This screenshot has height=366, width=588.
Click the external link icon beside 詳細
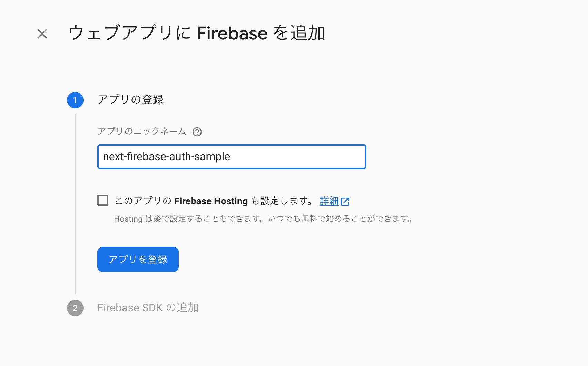coord(345,201)
